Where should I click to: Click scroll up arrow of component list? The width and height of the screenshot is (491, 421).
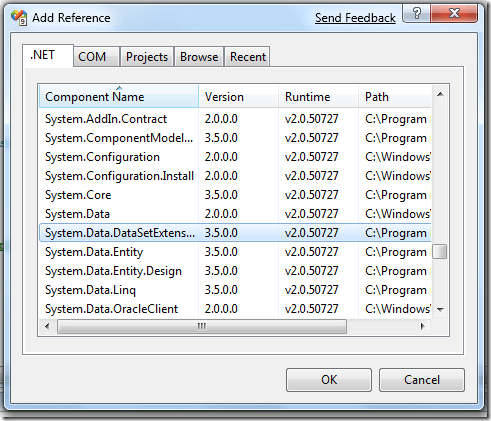440,94
